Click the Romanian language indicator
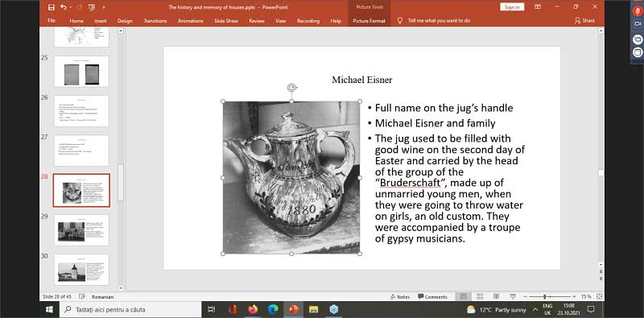644x318 pixels. tap(103, 296)
